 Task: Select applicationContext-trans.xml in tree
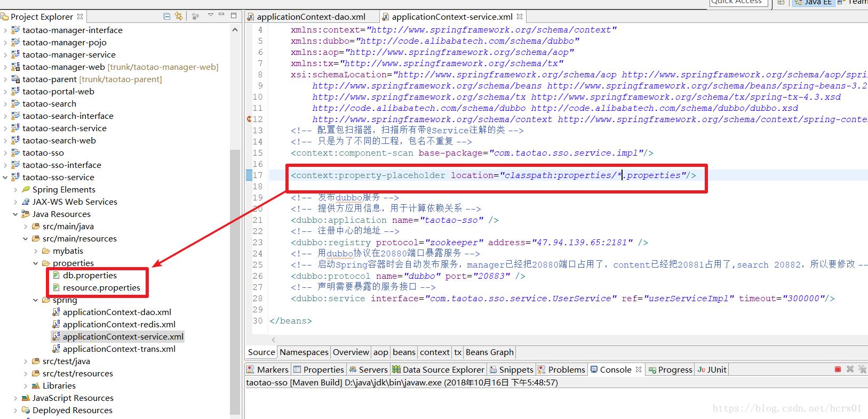pos(119,349)
